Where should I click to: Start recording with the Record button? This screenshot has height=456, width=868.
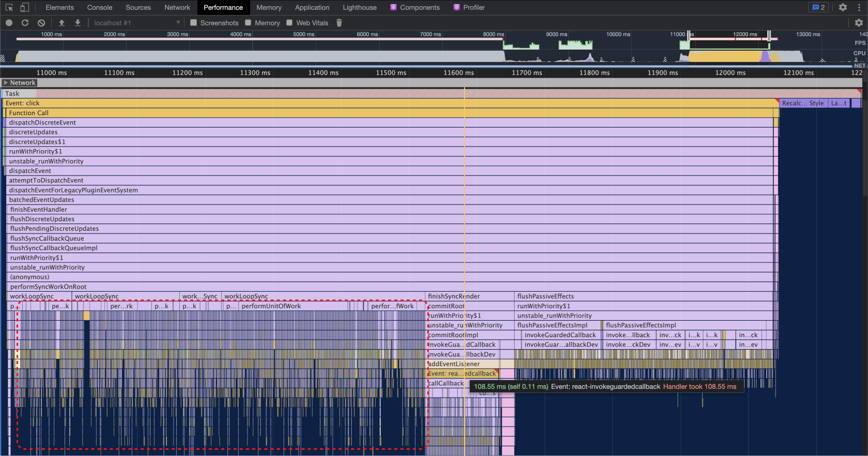pyautogui.click(x=9, y=23)
